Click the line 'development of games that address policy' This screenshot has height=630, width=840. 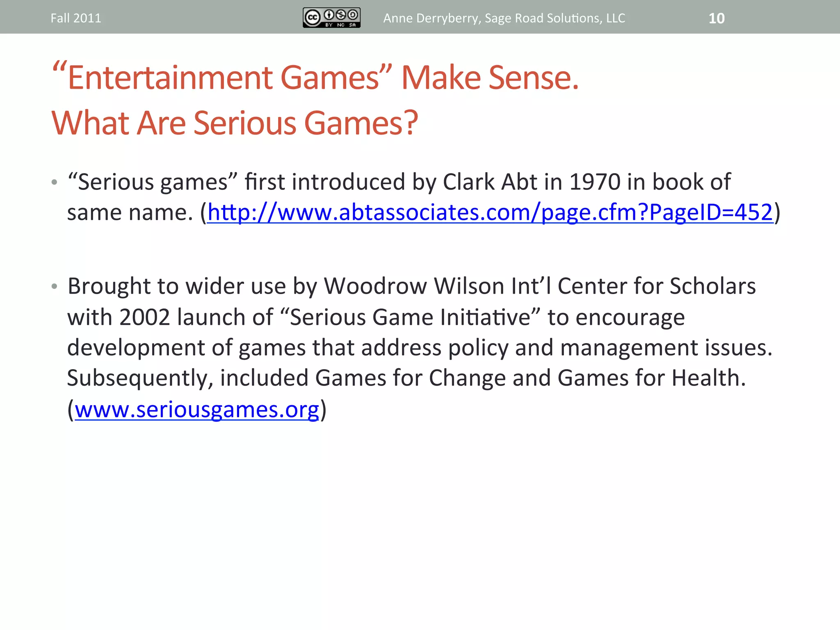[420, 347]
